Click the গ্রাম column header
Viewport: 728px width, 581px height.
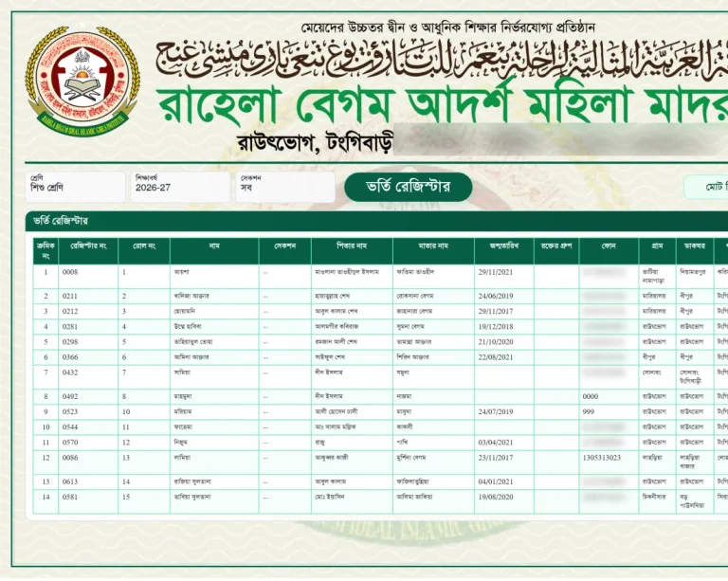point(657,250)
